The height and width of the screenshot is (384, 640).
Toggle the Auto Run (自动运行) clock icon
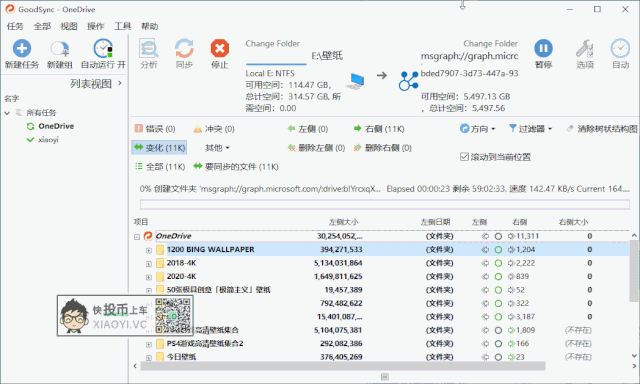(103, 49)
